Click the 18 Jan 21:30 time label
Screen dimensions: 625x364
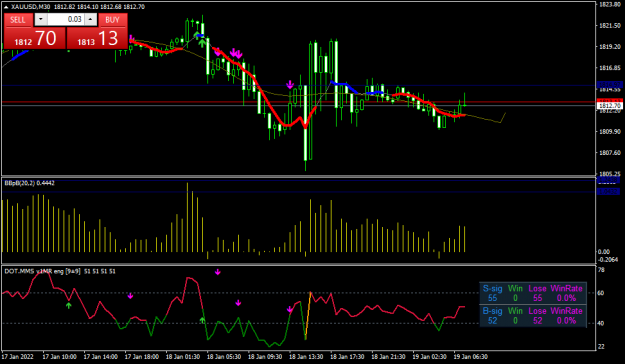point(388,356)
